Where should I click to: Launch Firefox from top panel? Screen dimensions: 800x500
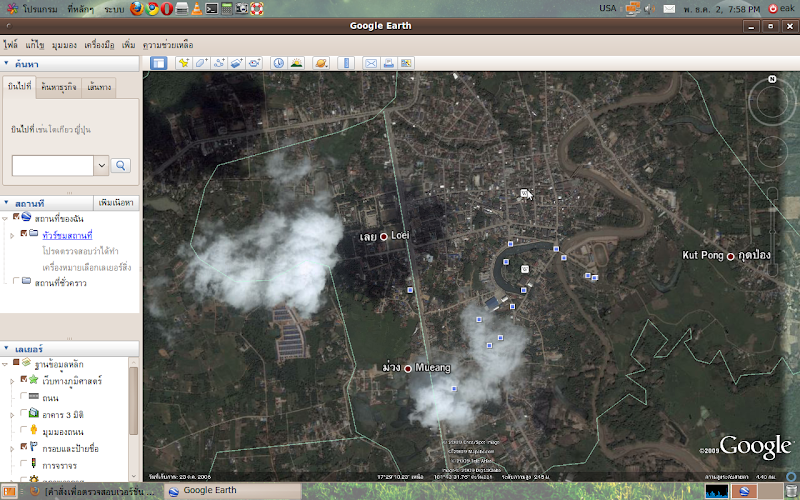click(x=137, y=9)
